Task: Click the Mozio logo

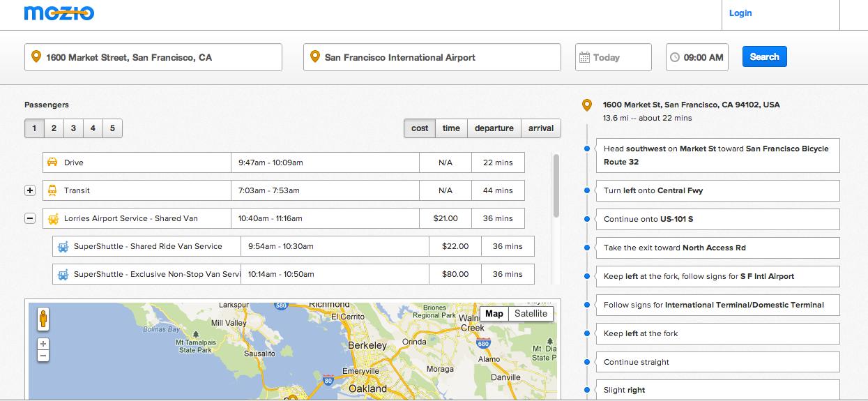Action: (59, 13)
